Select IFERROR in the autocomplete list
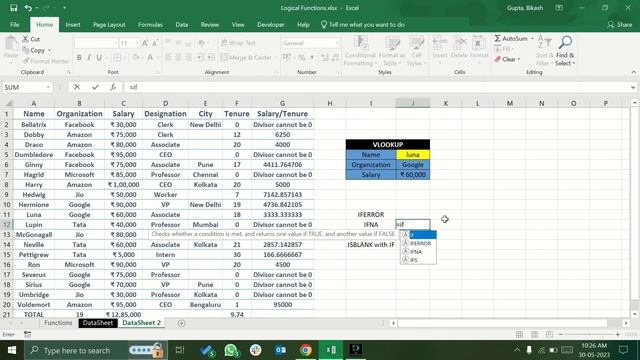This screenshot has width=640, height=360. (x=418, y=243)
